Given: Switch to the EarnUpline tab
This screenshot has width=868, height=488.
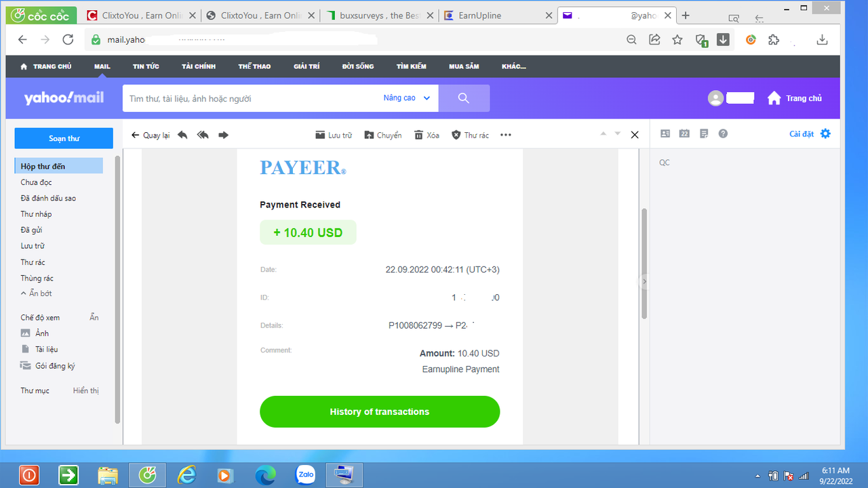Looking at the screenshot, I should [x=498, y=16].
